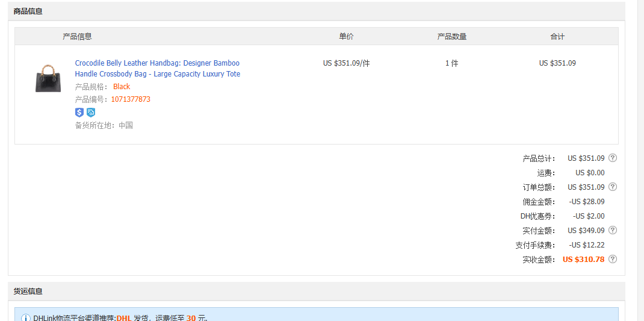Open the black handbag product thumbnail

click(x=48, y=78)
